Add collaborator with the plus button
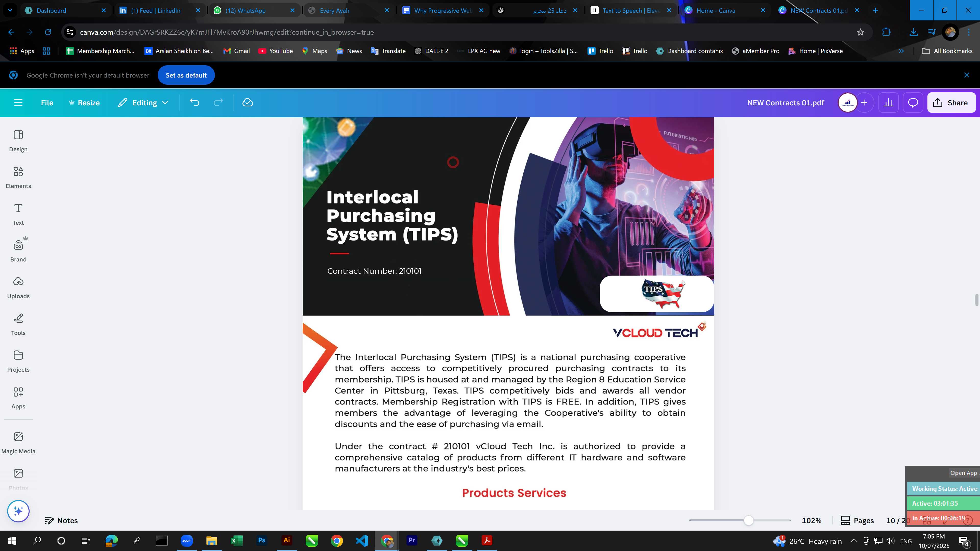 click(864, 103)
